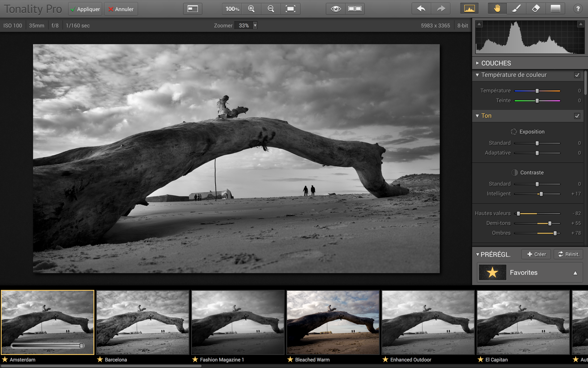The image size is (588, 368).
Task: Select the Bleached Warm preset thumbnail
Action: [333, 322]
